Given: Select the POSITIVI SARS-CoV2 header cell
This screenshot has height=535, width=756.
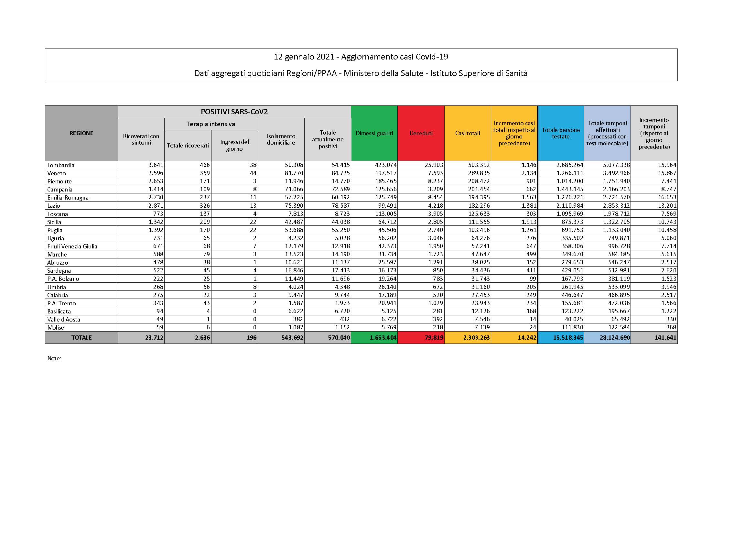Looking at the screenshot, I should 234,112.
